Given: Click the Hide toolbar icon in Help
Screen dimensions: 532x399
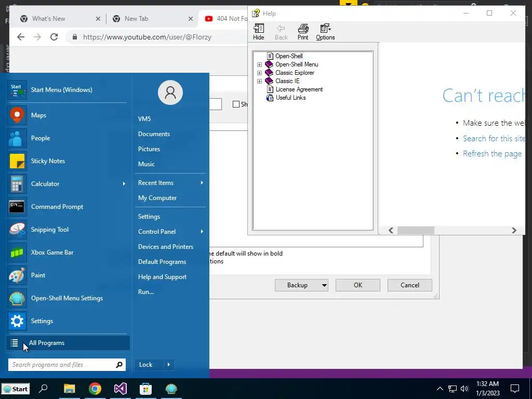Looking at the screenshot, I should coord(259,32).
